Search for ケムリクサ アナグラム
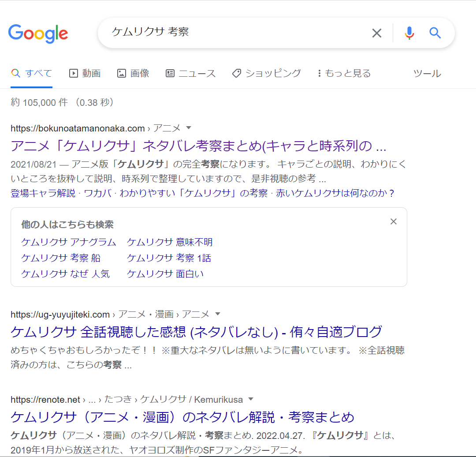The height and width of the screenshot is (457, 476). 69,242
